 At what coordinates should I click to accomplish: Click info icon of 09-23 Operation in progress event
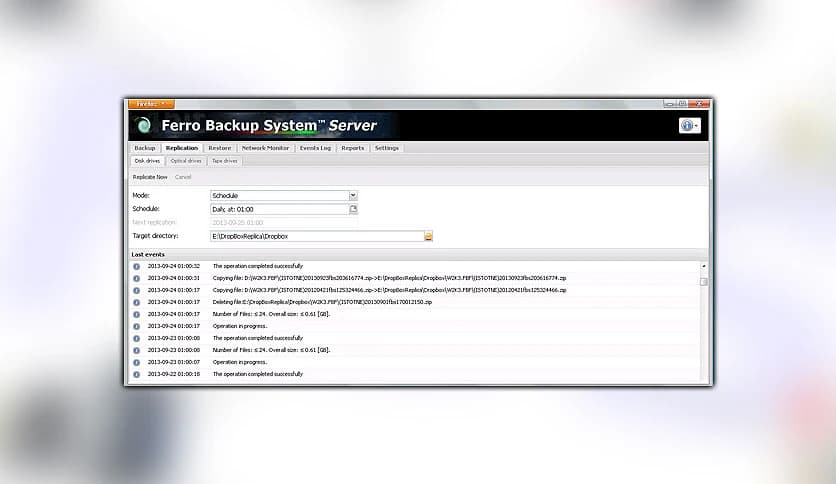(x=136, y=362)
